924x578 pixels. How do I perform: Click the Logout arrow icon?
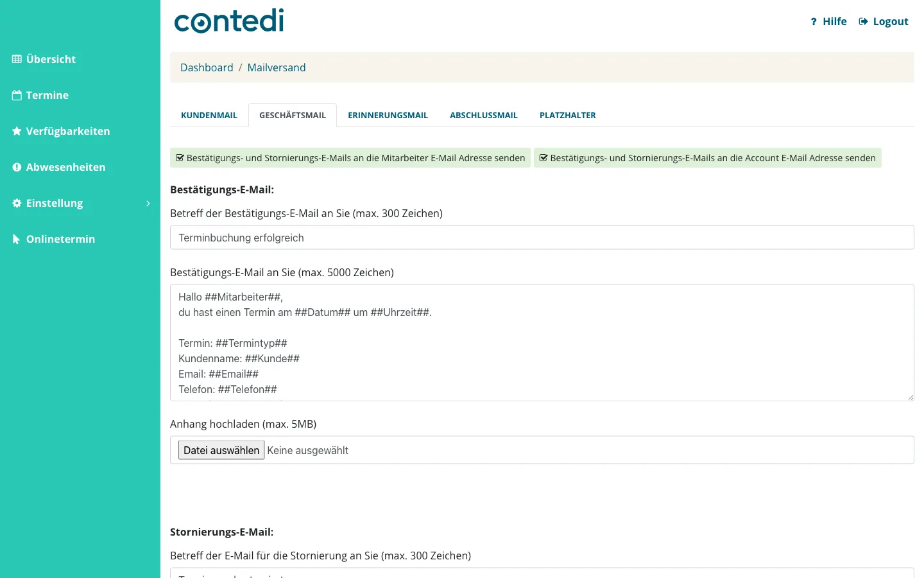click(x=864, y=22)
